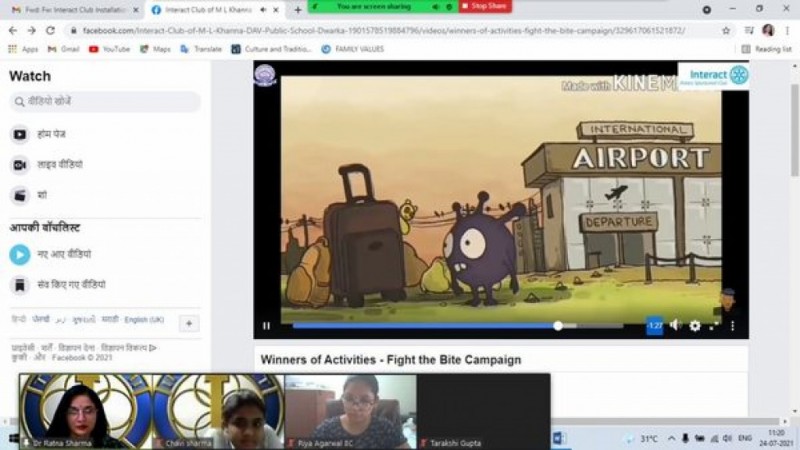Reload the current page
The image size is (800, 450).
pos(51,31)
